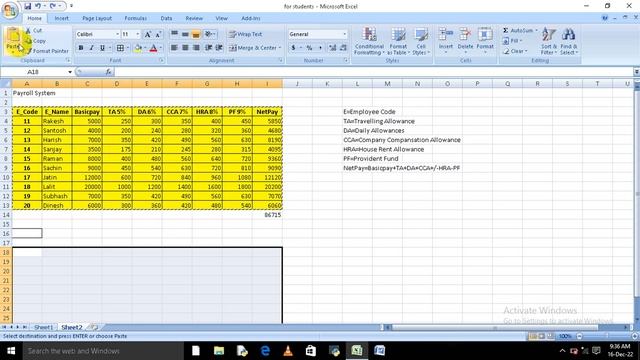Apply borders using the Borders icon
The height and width of the screenshot is (360, 640).
[120, 48]
